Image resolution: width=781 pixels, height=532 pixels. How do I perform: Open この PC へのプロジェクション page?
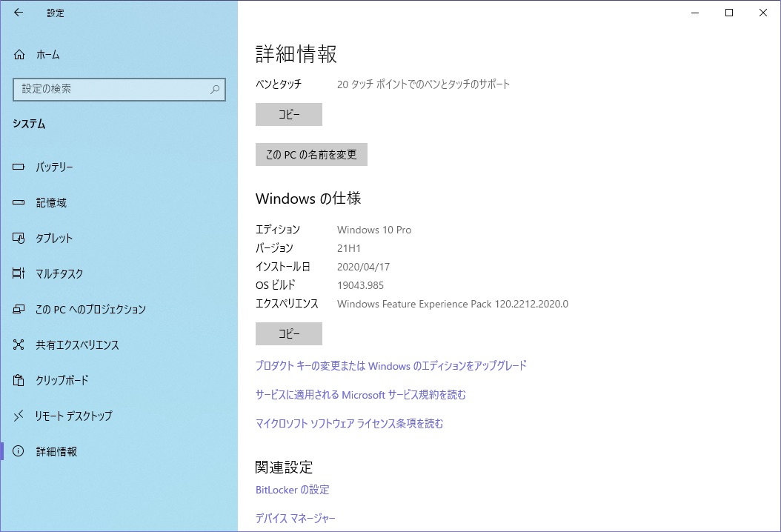(90, 309)
